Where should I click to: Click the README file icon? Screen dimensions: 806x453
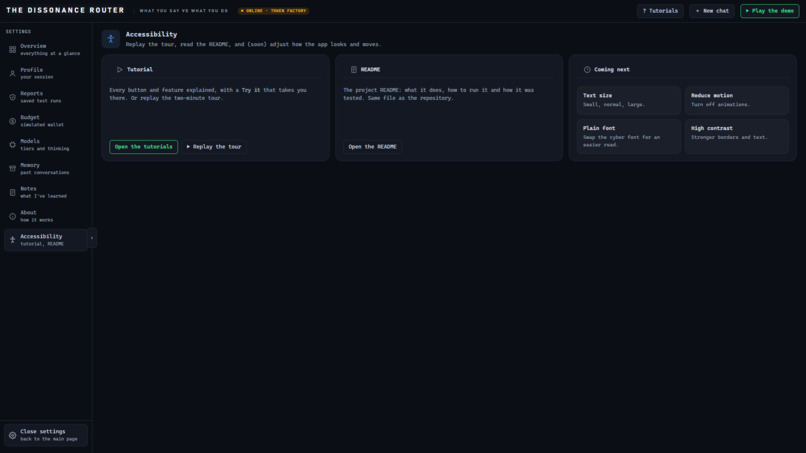(354, 69)
